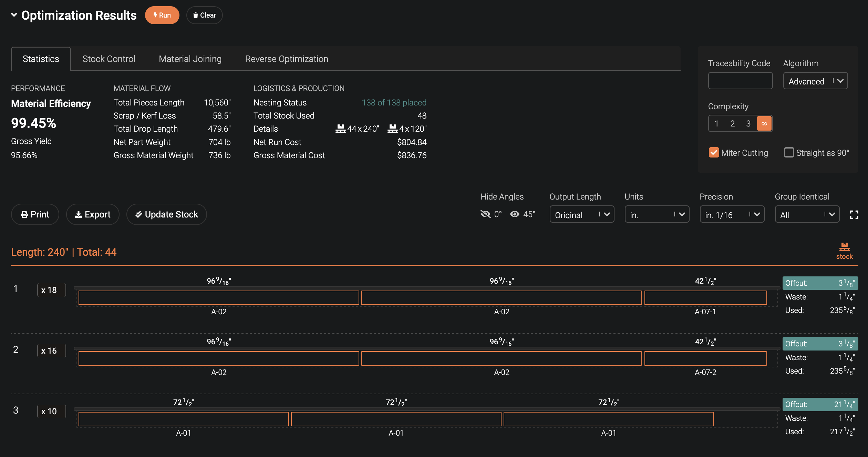868x457 pixels.
Task: Click the Offcut 21 1/4" label in layout 3
Action: [x=820, y=404]
